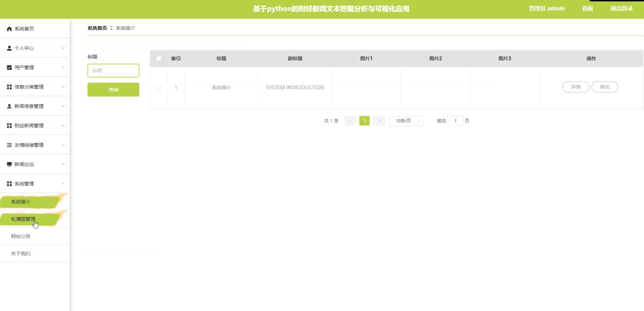
Task: Click 系统简介 title cell in table
Action: [221, 87]
